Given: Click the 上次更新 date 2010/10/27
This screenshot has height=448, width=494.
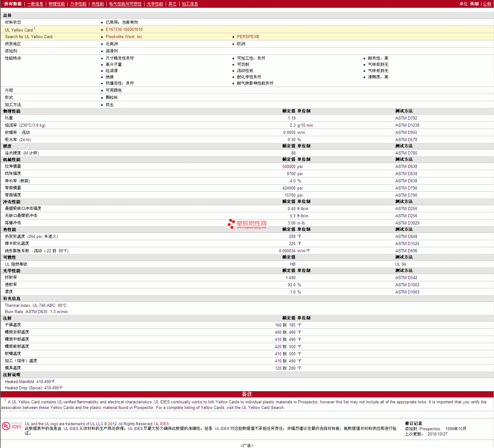Looking at the screenshot, I should pyautogui.click(x=437, y=434).
